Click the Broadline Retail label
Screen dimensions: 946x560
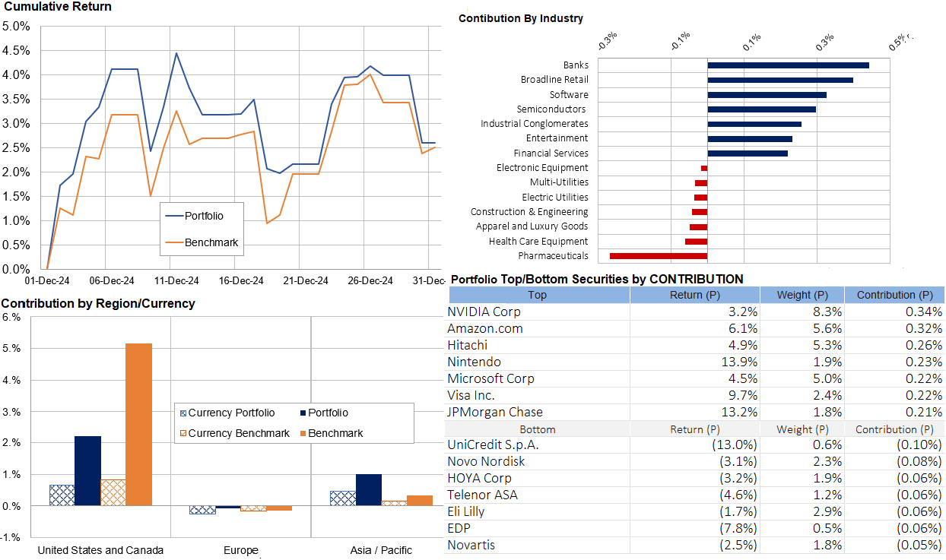pos(554,80)
